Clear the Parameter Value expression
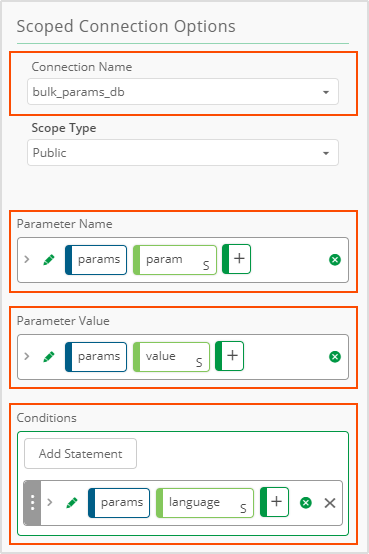This screenshot has width=369, height=554. point(335,357)
